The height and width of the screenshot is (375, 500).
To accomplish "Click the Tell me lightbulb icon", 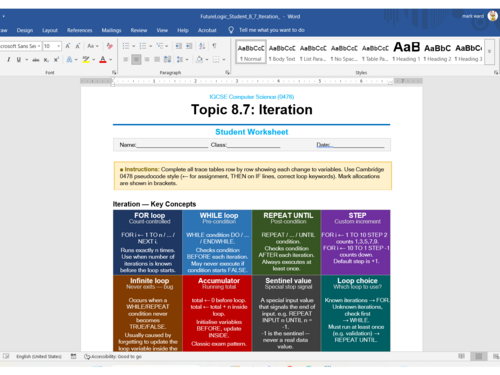I will 231,30.
